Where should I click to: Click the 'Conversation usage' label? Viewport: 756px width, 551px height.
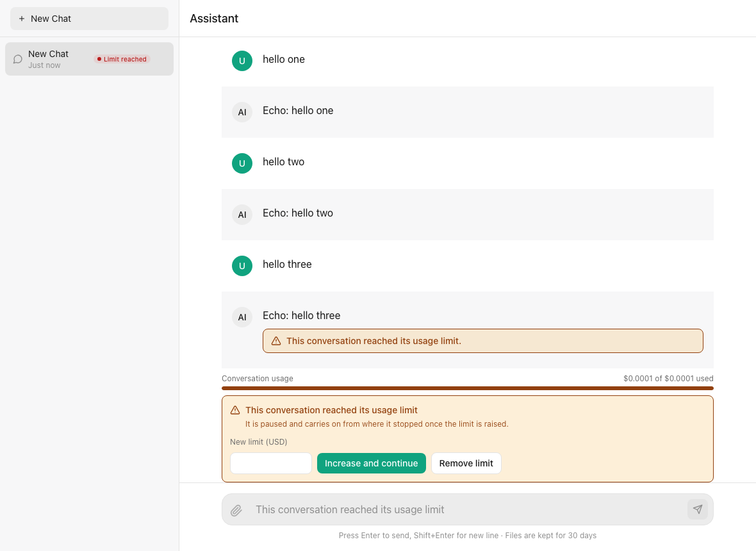click(x=258, y=379)
